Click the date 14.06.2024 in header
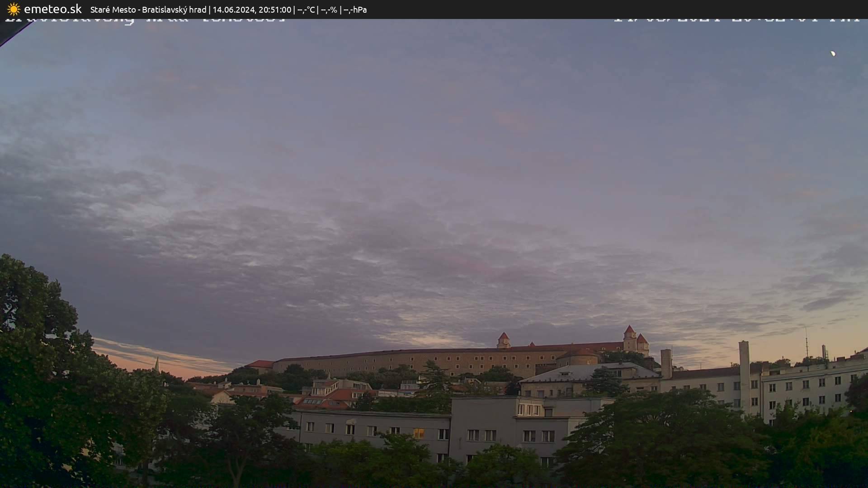The image size is (868, 488). (233, 9)
